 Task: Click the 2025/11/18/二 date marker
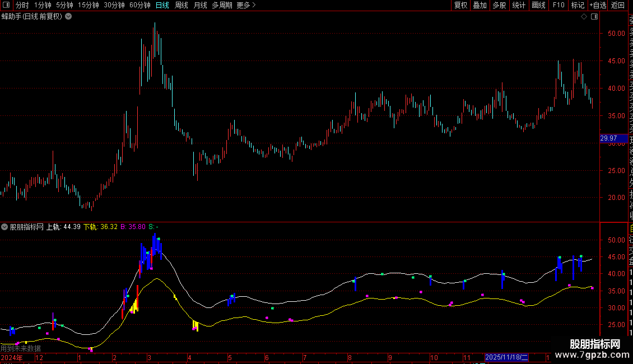pos(506,357)
